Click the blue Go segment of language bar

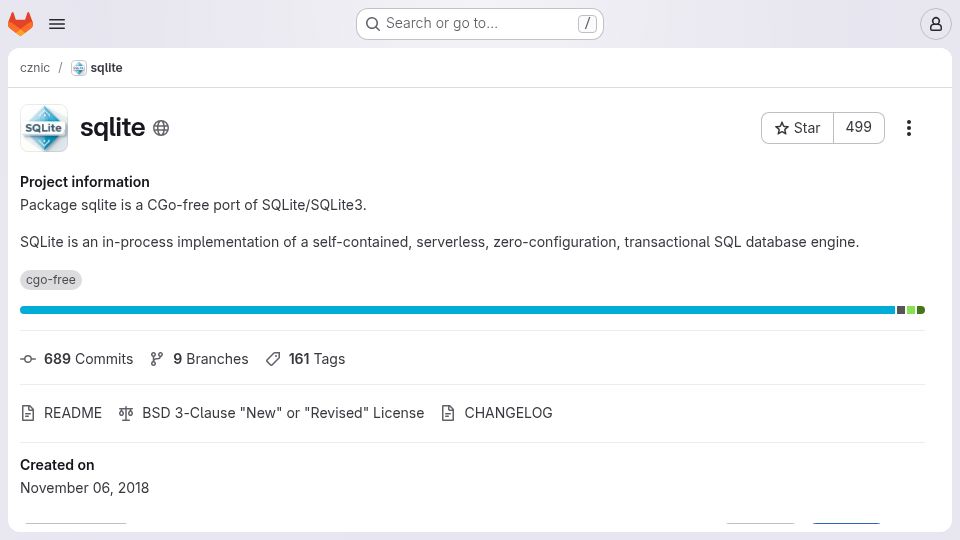[457, 310]
